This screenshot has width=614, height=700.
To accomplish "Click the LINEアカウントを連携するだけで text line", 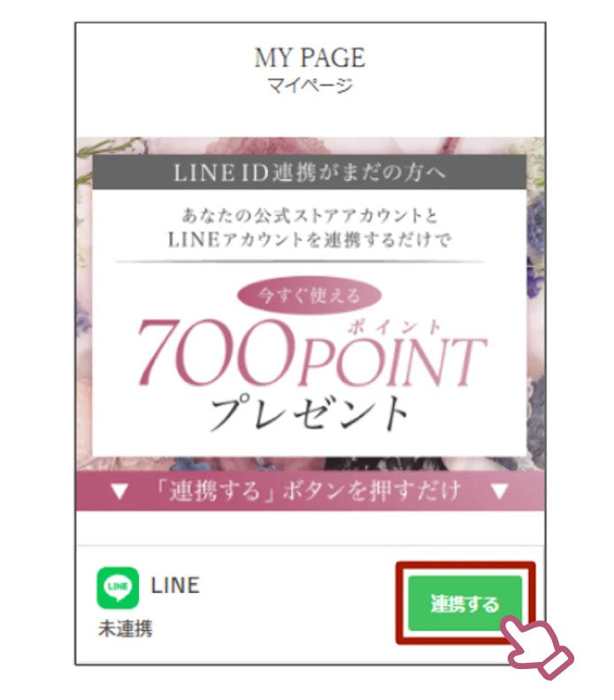I will [x=310, y=240].
